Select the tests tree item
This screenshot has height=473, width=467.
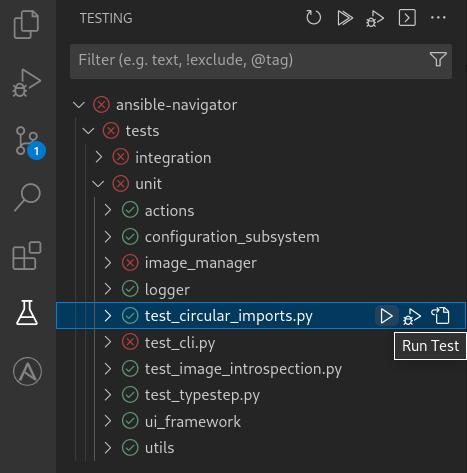[261, 131]
